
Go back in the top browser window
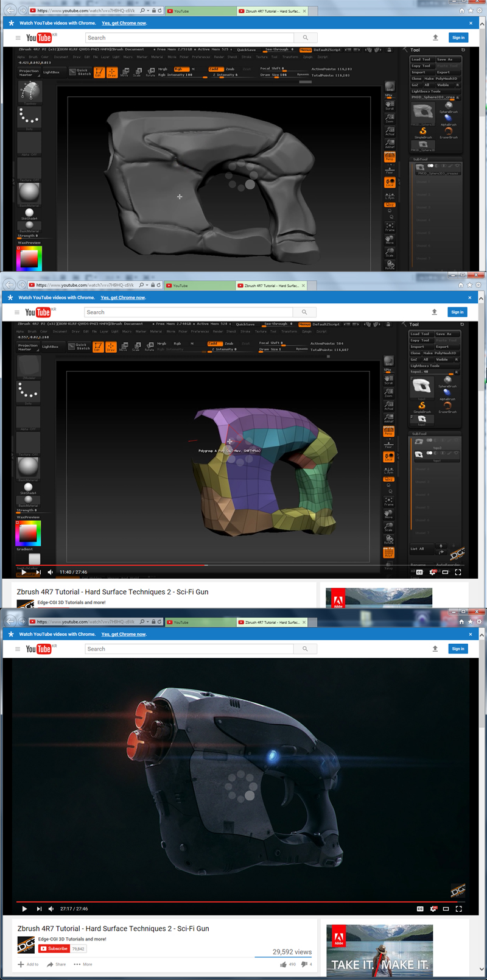[10, 10]
